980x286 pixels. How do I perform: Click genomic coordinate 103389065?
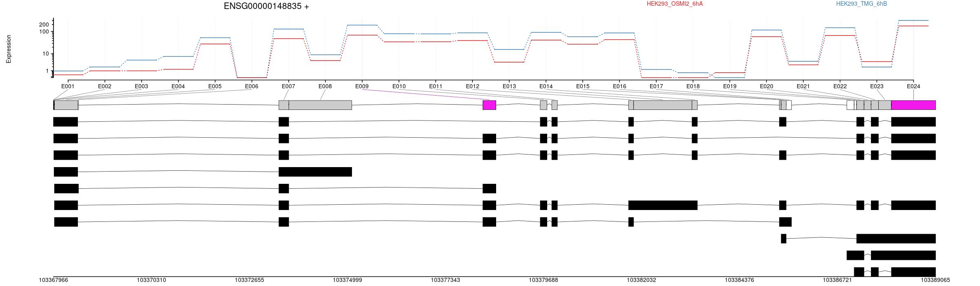tap(935, 280)
